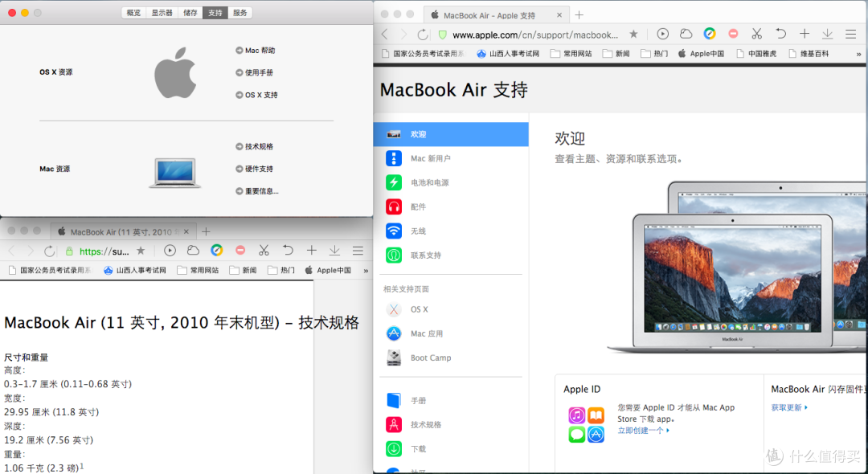Screen dimensions: 868x474
Task: Open the 使用手册 link
Action: click(254, 72)
